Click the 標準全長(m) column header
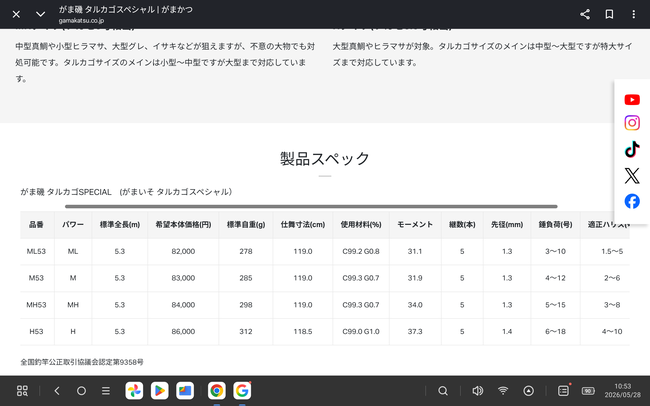This screenshot has height=406, width=650. 120,225
